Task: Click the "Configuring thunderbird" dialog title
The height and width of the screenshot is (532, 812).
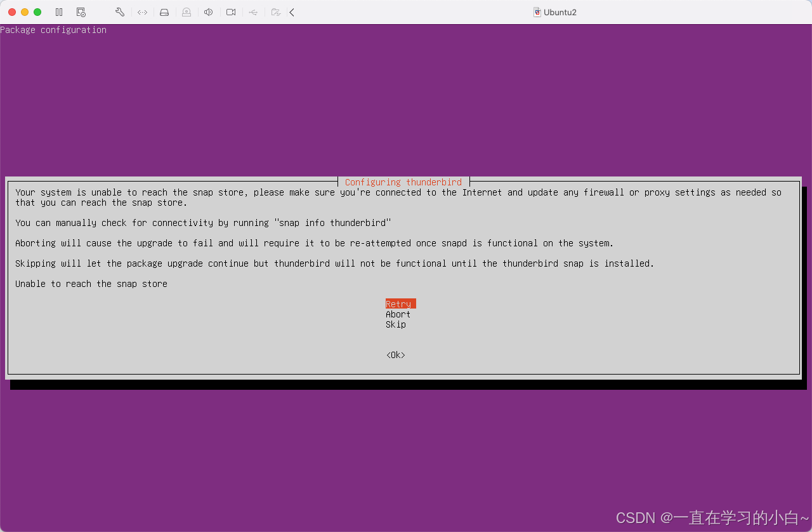Action: [403, 182]
